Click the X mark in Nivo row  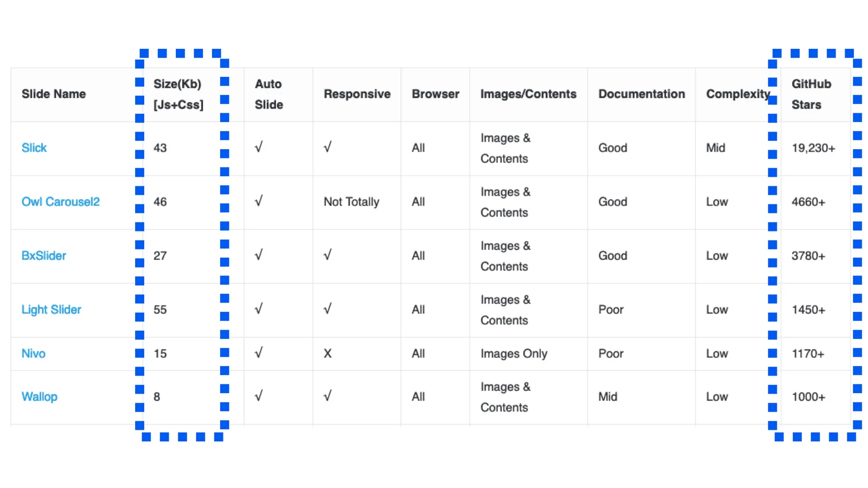coord(328,354)
